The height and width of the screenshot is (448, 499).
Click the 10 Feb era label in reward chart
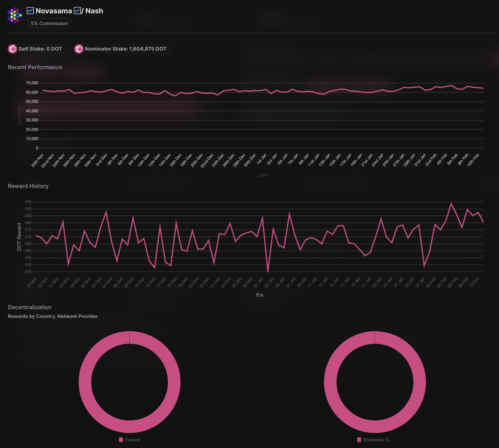[474, 282]
